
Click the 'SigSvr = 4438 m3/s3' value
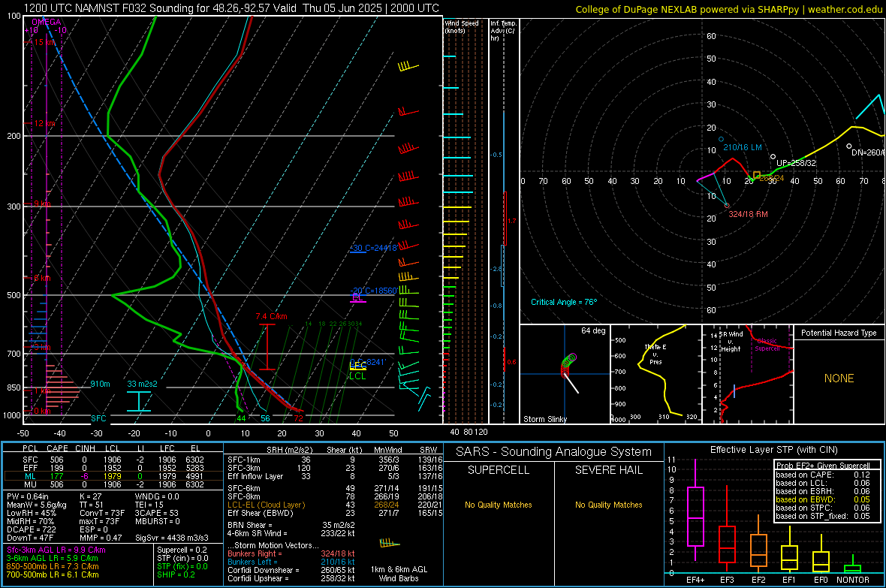tap(172, 538)
